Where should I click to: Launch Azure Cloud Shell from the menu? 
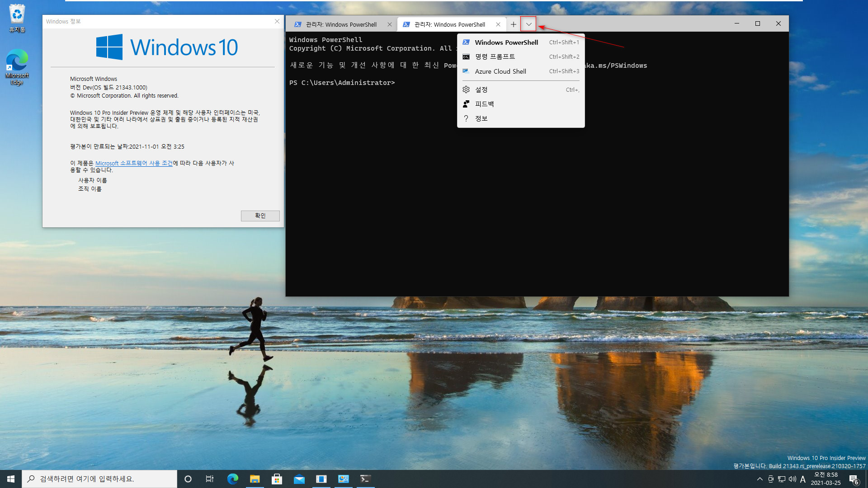tap(521, 71)
